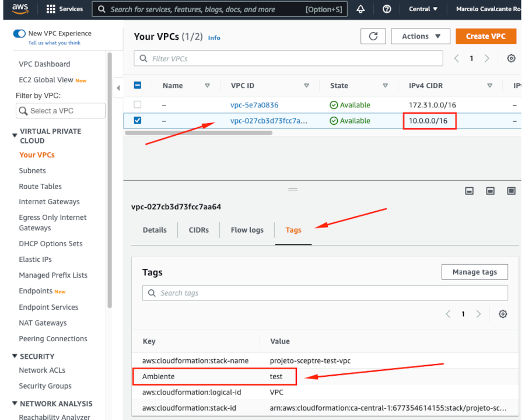Open the help question mark icon
The height and width of the screenshot is (420, 525).
coord(387,9)
